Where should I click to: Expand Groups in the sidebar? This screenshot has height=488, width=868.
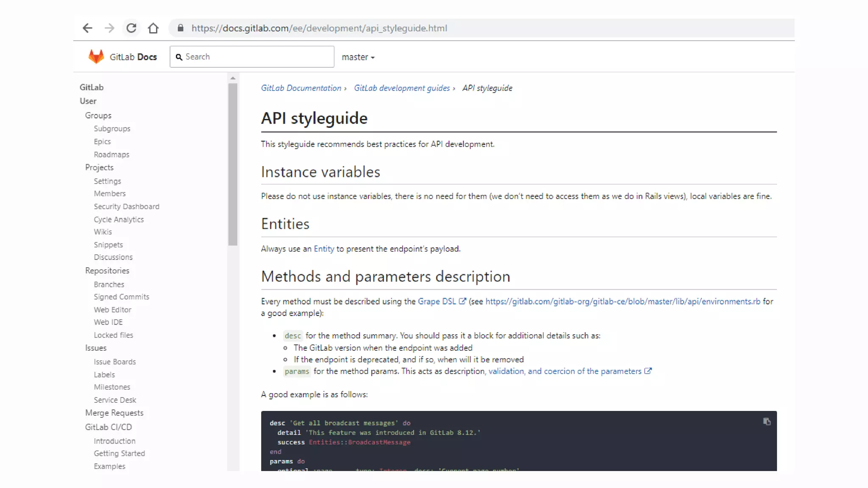point(98,115)
